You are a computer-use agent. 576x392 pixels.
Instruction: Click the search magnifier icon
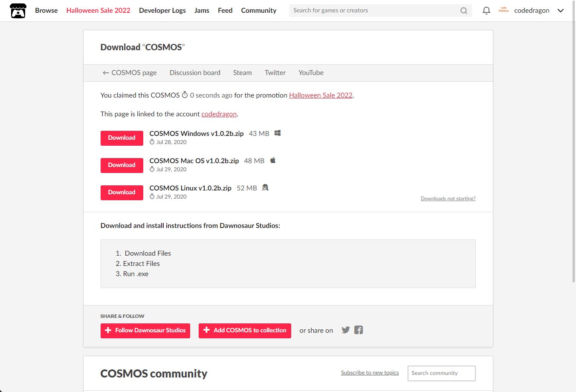464,11
